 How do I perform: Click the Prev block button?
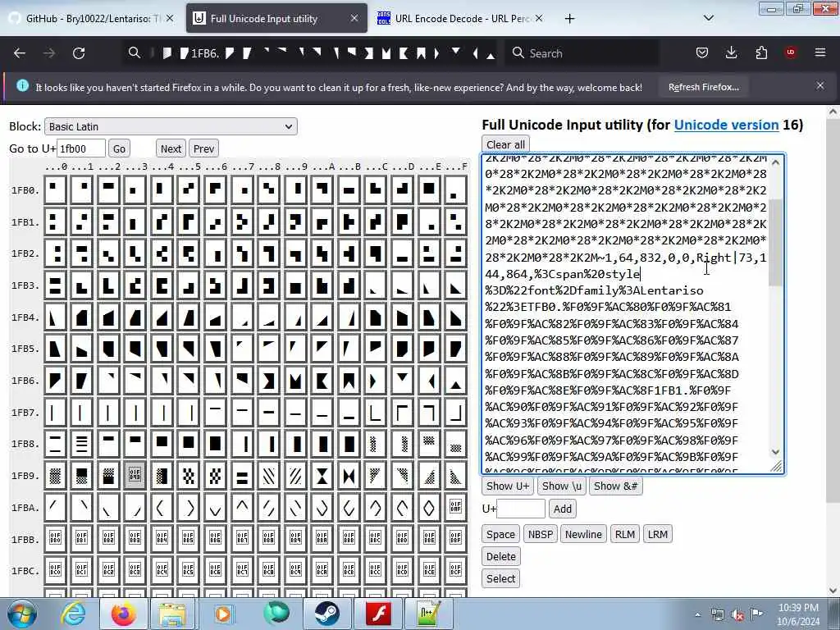(203, 148)
